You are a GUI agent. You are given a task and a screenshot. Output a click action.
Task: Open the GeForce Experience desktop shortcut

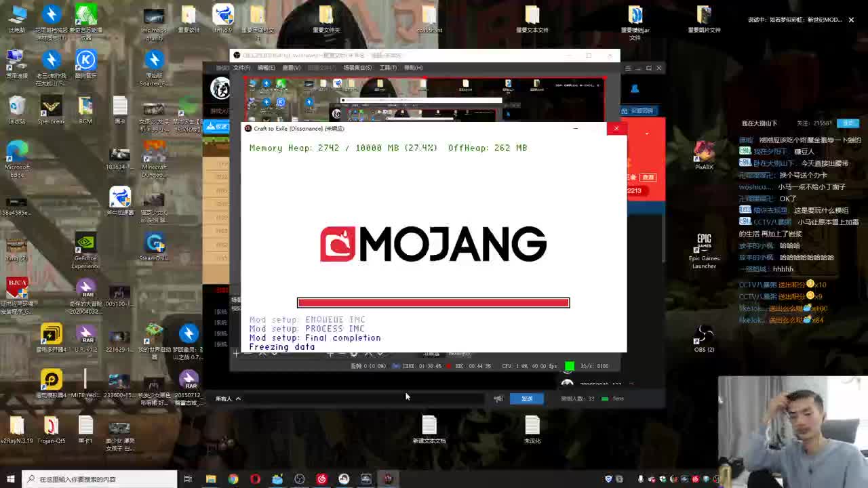coord(85,251)
